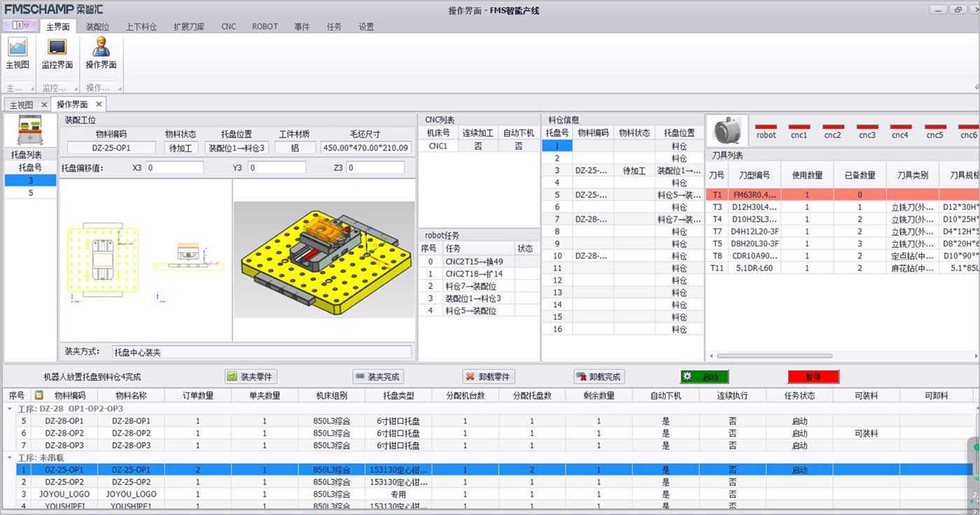This screenshot has height=515, width=980.
Task: Click the red 暂停 pause button
Action: coord(813,376)
